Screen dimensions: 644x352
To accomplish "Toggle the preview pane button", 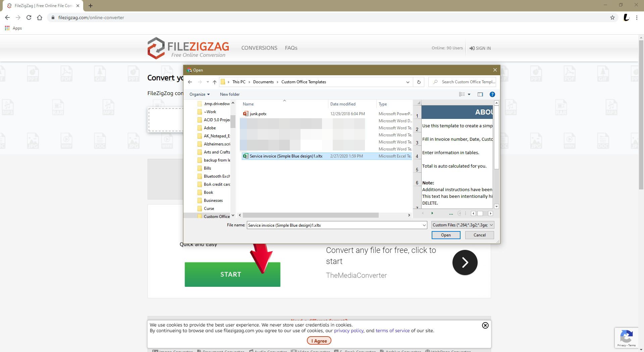I will (480, 94).
